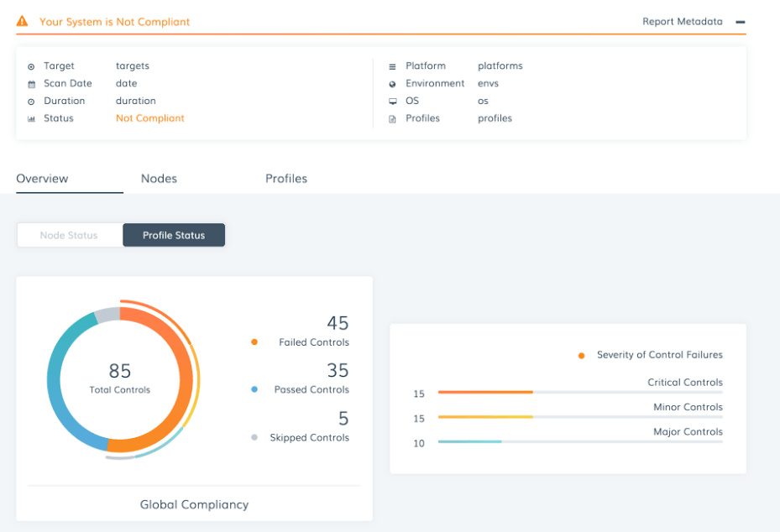Click the Failed Controls legend entry
The image size is (780, 532).
tap(313, 342)
